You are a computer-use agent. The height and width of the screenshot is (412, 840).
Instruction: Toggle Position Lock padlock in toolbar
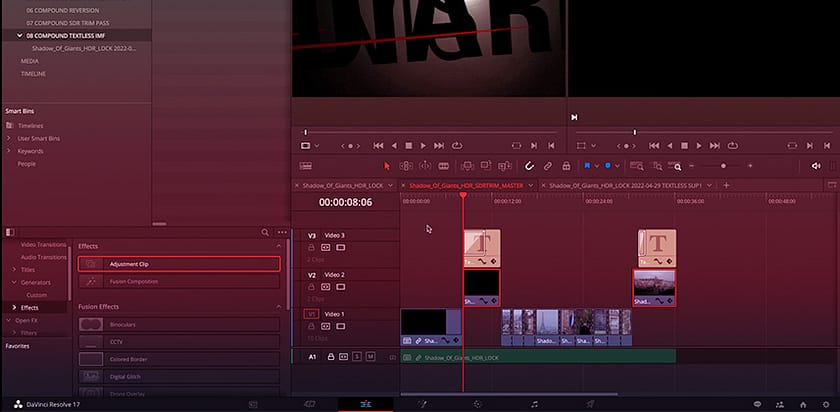tap(566, 166)
